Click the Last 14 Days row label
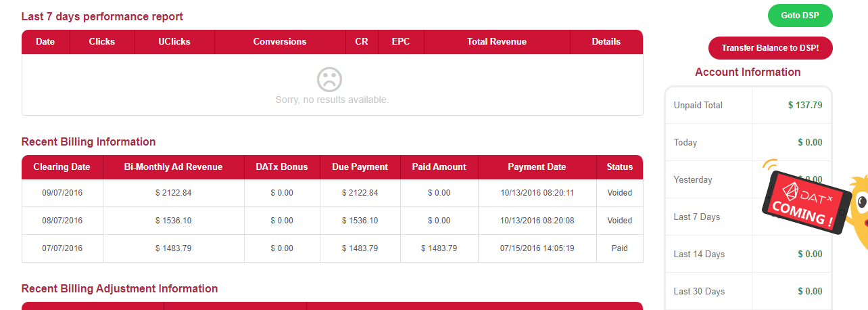868x310 pixels. click(699, 254)
